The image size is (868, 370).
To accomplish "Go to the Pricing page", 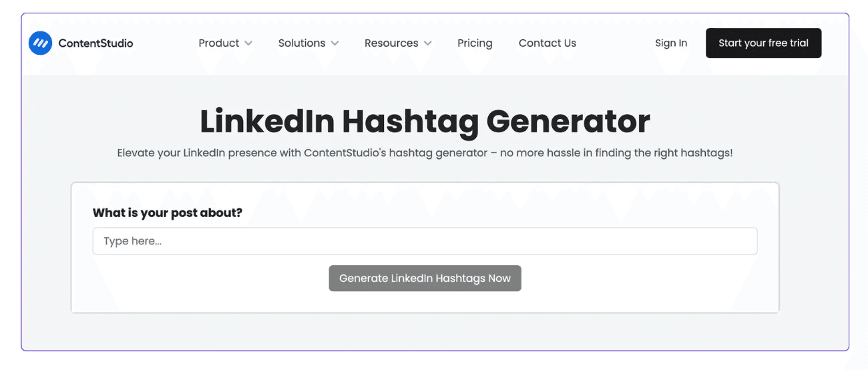I will pyautogui.click(x=475, y=43).
